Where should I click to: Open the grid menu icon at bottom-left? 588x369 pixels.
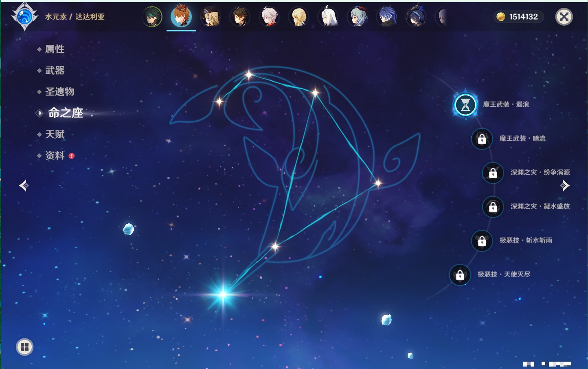click(x=24, y=347)
